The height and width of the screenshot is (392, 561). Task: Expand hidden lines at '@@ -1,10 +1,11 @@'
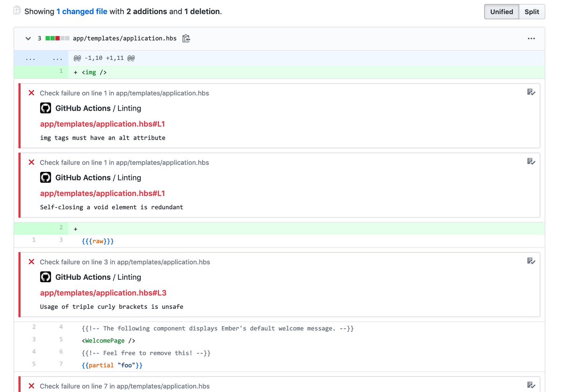coord(41,58)
